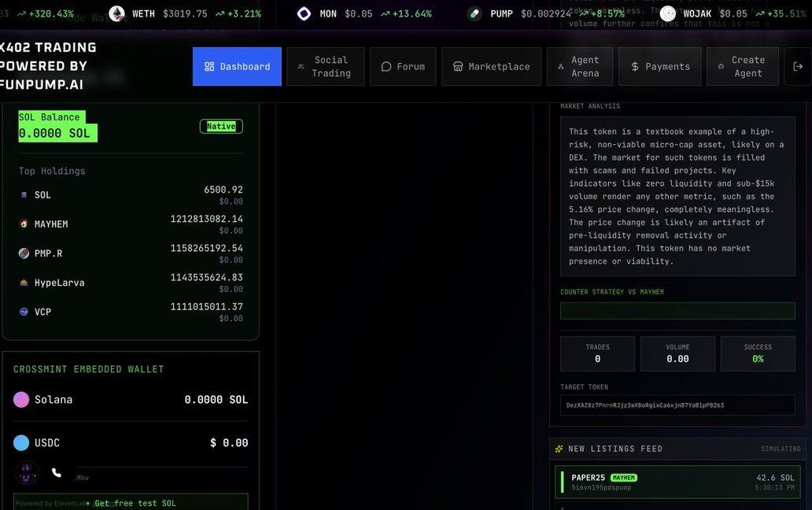Viewport: 812px width, 510px height.
Task: Click the WOJAK face icon in ticker
Action: pyautogui.click(x=668, y=13)
